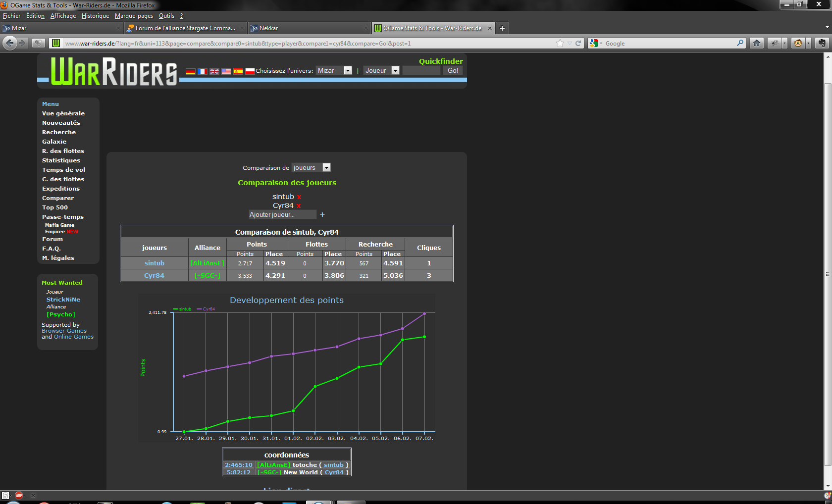Click the Developpement des points chart title
The height and width of the screenshot is (504, 832).
(287, 300)
